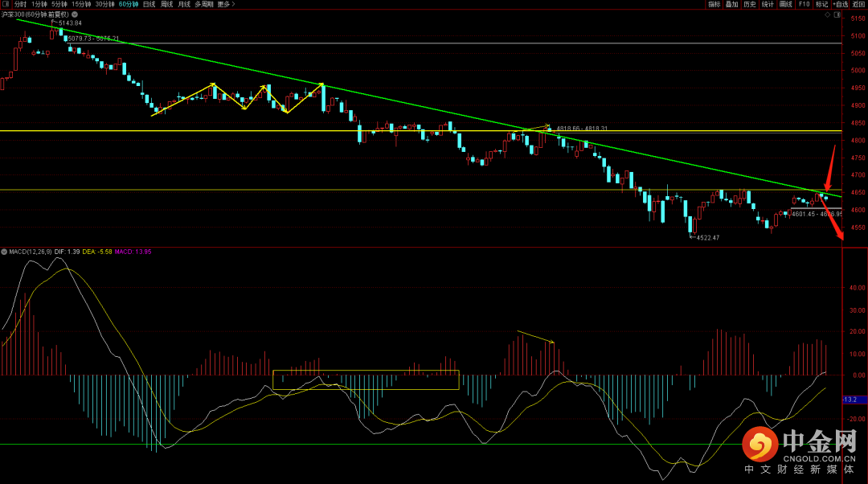Open the F10 company info
Image resolution: width=868 pixels, height=484 pixels.
(x=804, y=4)
